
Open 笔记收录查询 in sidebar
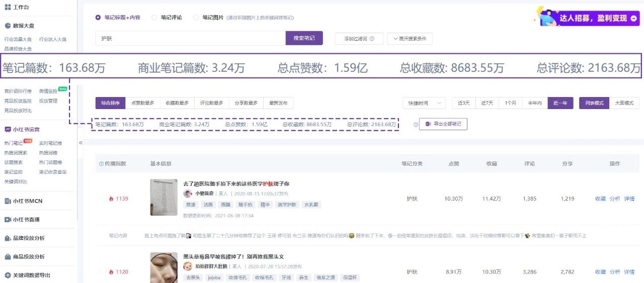53,172
